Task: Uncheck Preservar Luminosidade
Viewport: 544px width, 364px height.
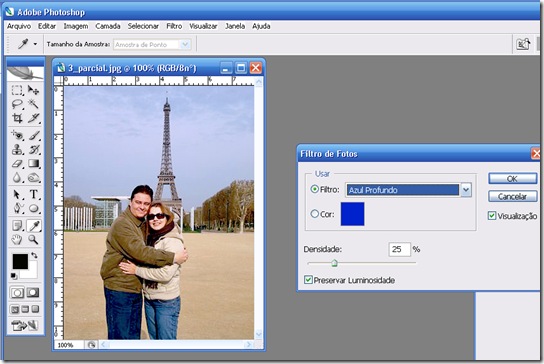Action: (x=308, y=280)
